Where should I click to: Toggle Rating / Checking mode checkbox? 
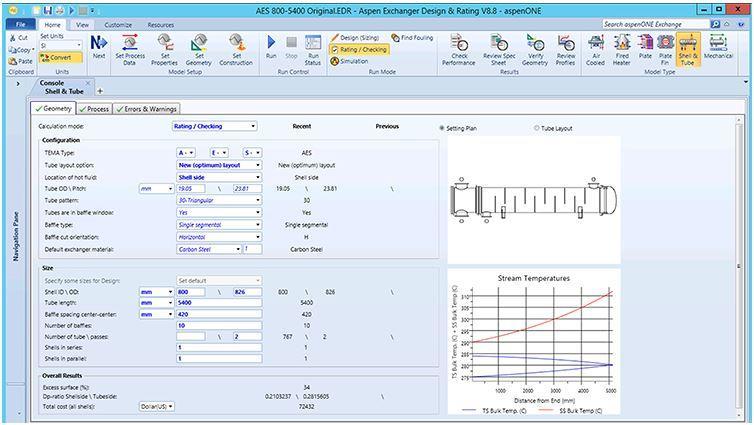click(x=335, y=50)
